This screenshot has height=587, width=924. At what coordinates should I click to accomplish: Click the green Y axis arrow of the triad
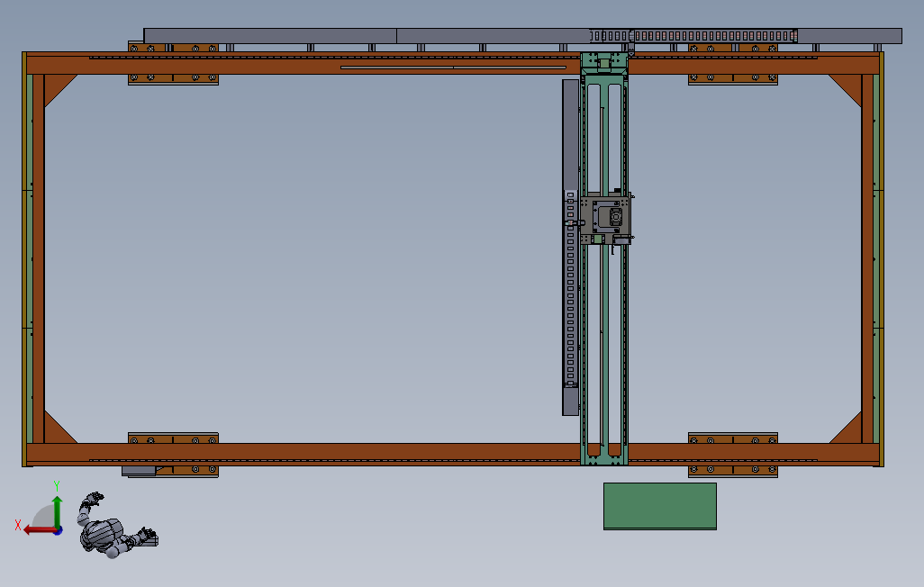57,511
